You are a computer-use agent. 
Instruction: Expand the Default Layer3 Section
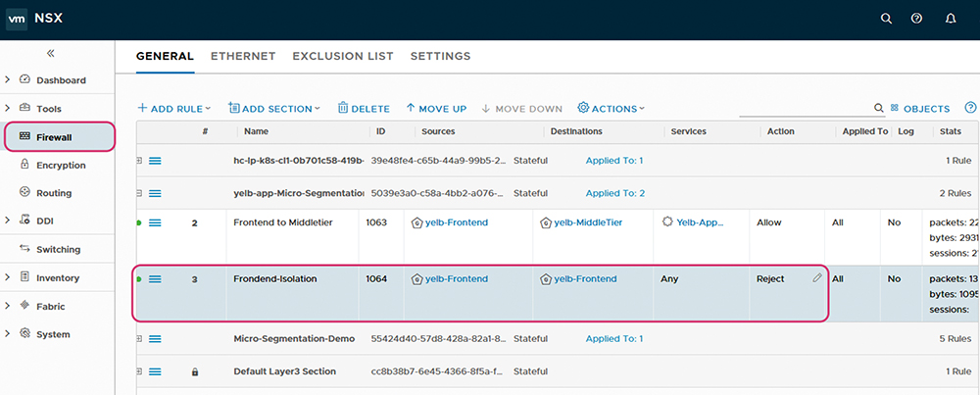coord(139,371)
